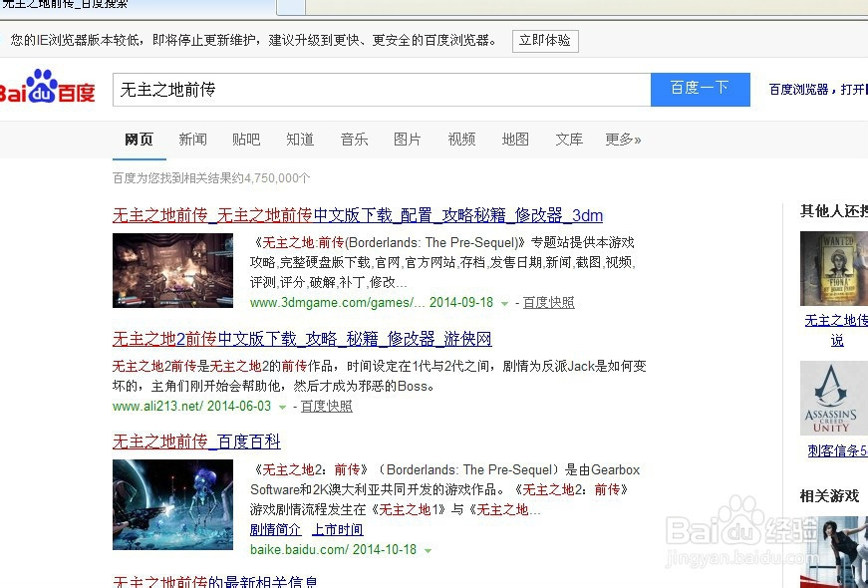Open the 视频 tab
The width and height of the screenshot is (868, 588).
[x=461, y=140]
